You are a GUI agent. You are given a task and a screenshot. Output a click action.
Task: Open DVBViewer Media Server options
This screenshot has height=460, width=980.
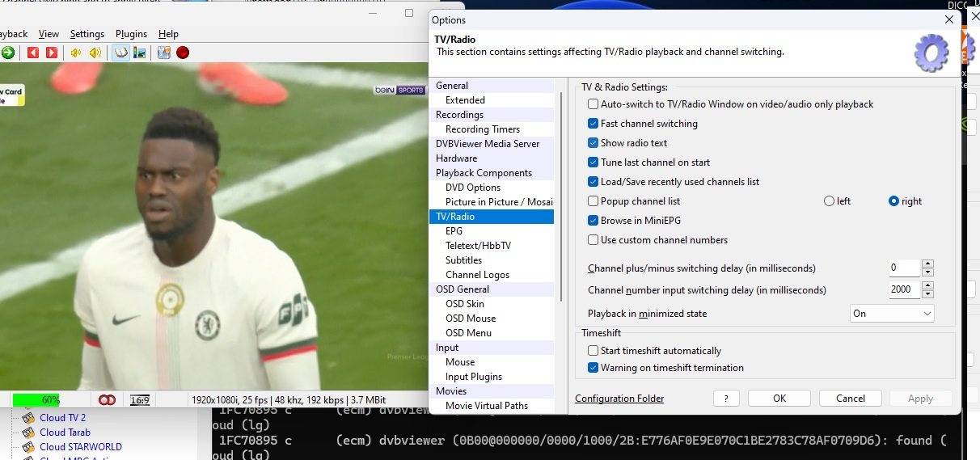click(488, 144)
